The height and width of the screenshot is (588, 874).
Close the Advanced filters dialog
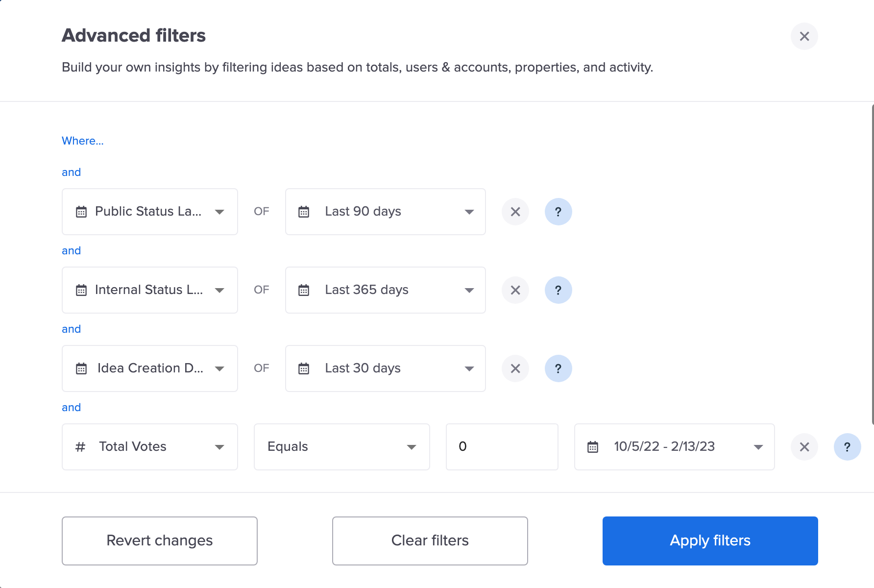point(804,36)
